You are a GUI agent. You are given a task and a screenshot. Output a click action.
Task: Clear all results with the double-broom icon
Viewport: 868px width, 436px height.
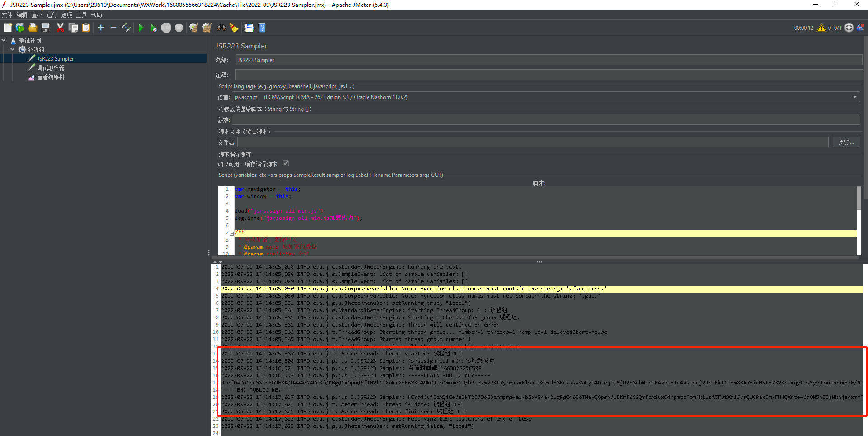206,28
